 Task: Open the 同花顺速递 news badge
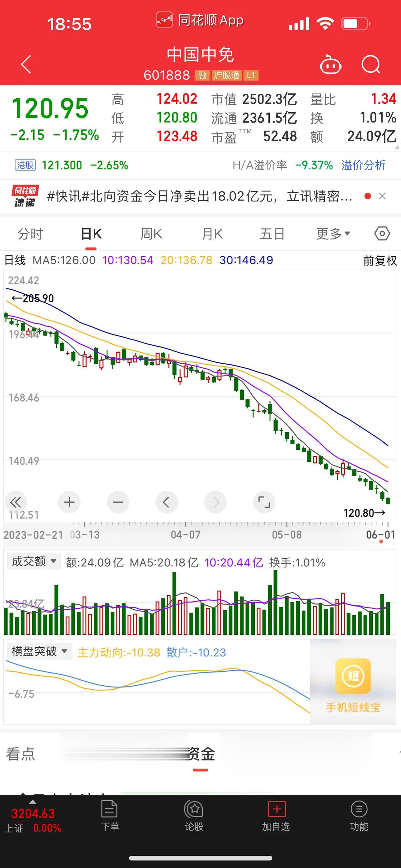[x=25, y=196]
